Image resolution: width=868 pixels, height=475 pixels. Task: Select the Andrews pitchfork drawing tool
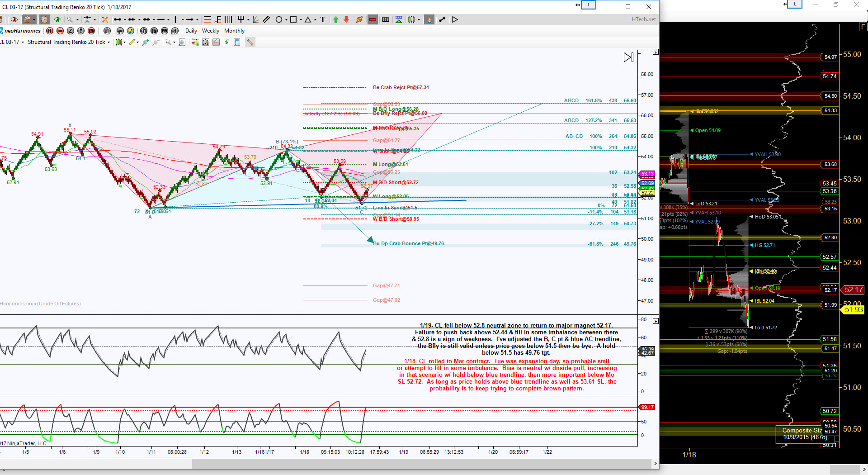241,19
